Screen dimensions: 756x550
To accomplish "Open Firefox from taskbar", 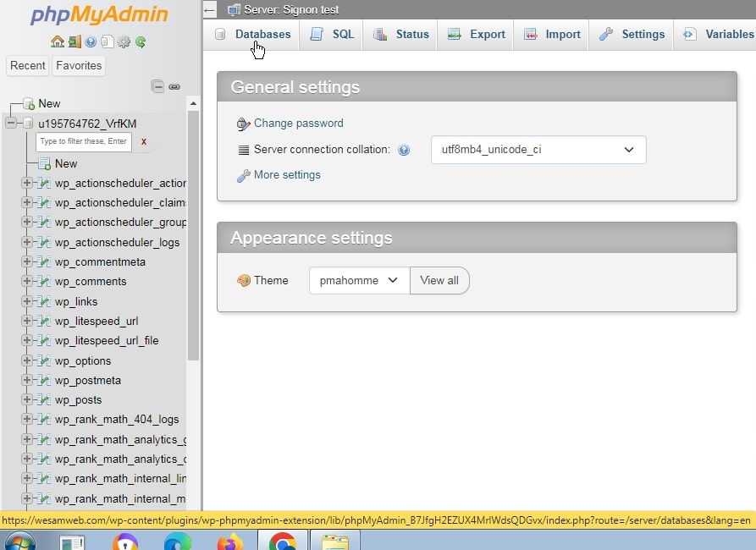I will [230, 541].
